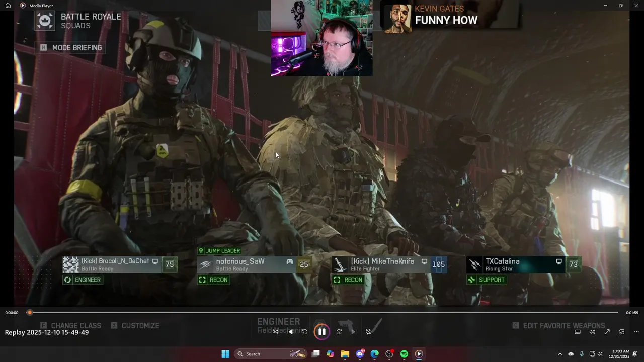
Task: Click the Media Player app icon in title bar
Action: (23, 6)
